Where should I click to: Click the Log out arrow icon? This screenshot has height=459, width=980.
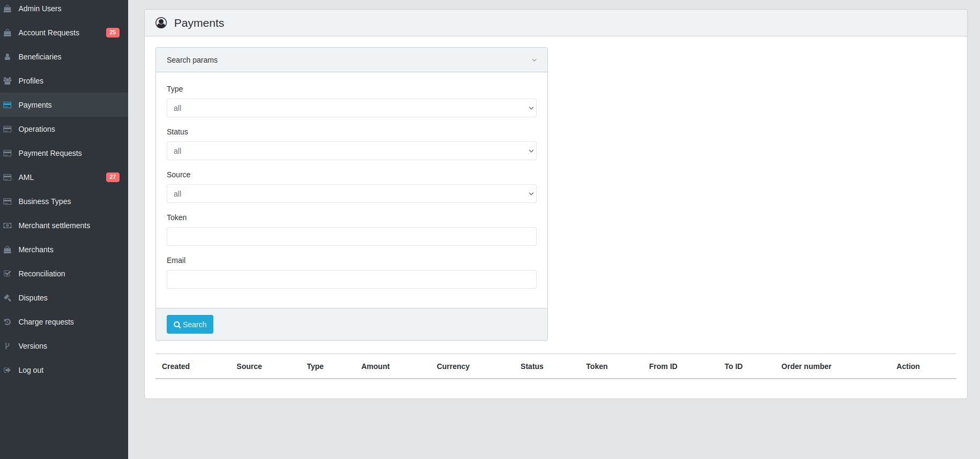click(x=8, y=370)
